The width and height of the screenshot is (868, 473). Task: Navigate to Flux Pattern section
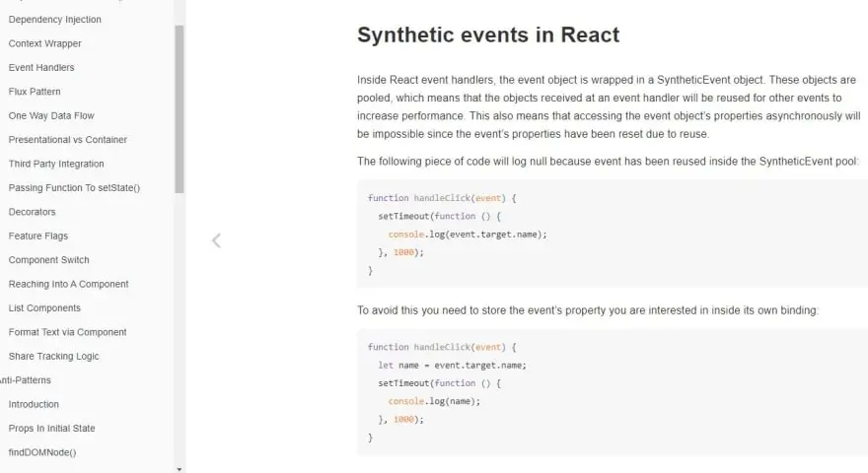[35, 92]
